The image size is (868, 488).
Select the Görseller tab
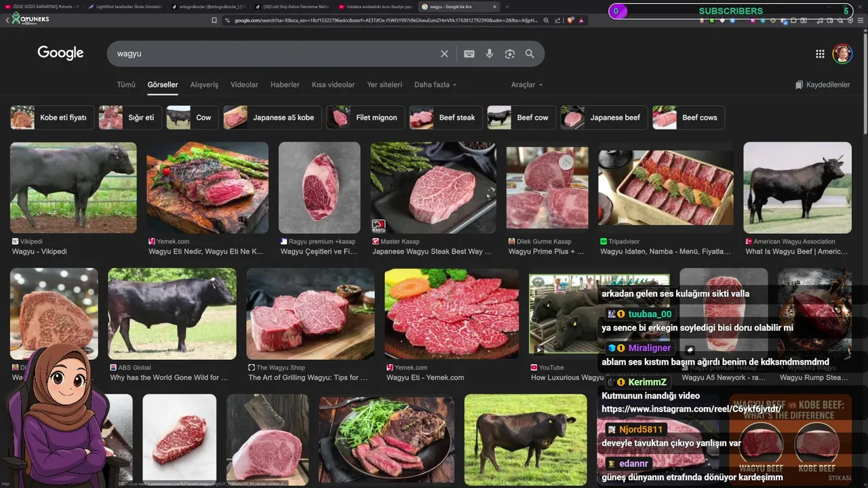163,85
